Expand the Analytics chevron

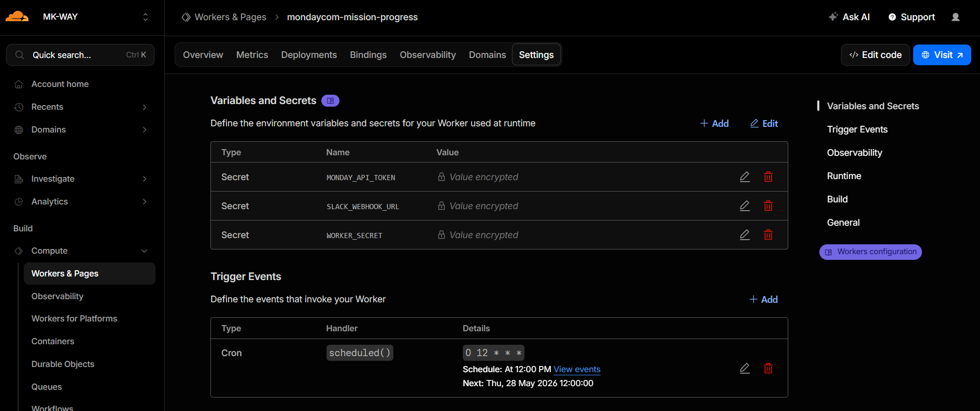pyautogui.click(x=145, y=201)
